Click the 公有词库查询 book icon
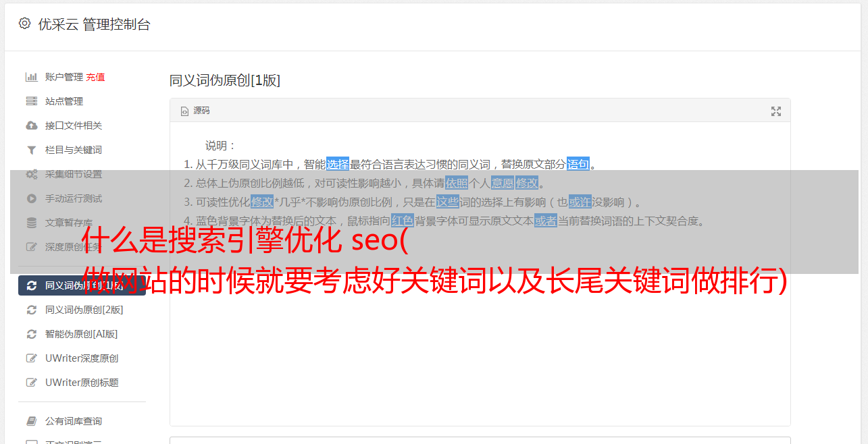The height and width of the screenshot is (444, 868). [x=32, y=421]
